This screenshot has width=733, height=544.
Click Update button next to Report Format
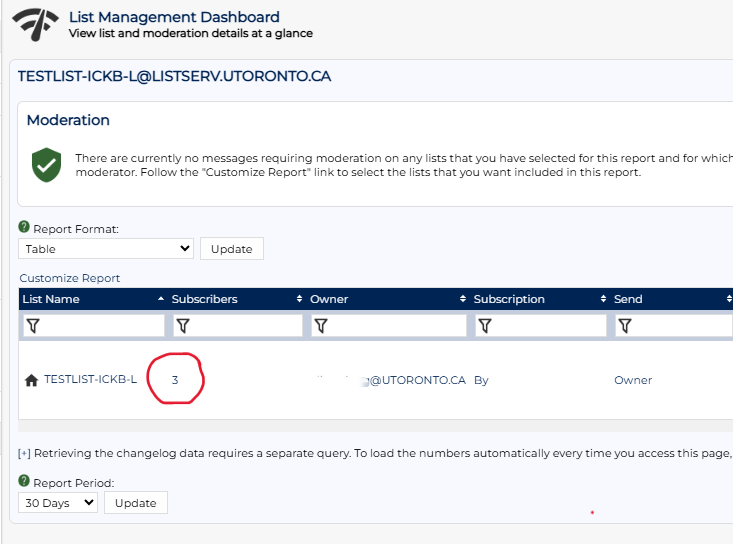(x=232, y=249)
